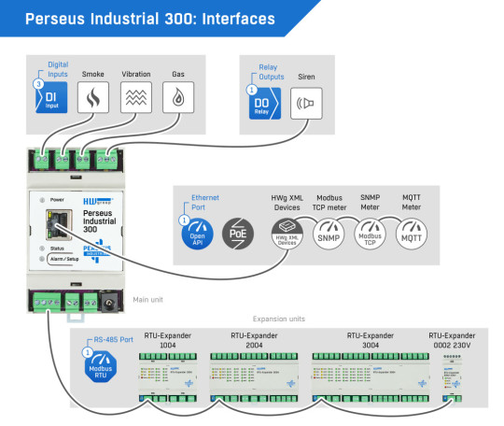Click the HWg XML Devices icon
Image resolution: width=504 pixels, height=426 pixels.
coord(287,234)
